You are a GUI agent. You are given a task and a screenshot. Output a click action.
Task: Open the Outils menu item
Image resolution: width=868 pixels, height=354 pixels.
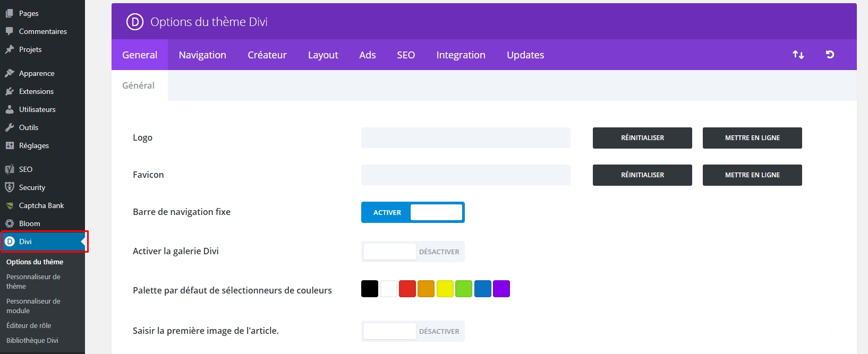pos(42,127)
